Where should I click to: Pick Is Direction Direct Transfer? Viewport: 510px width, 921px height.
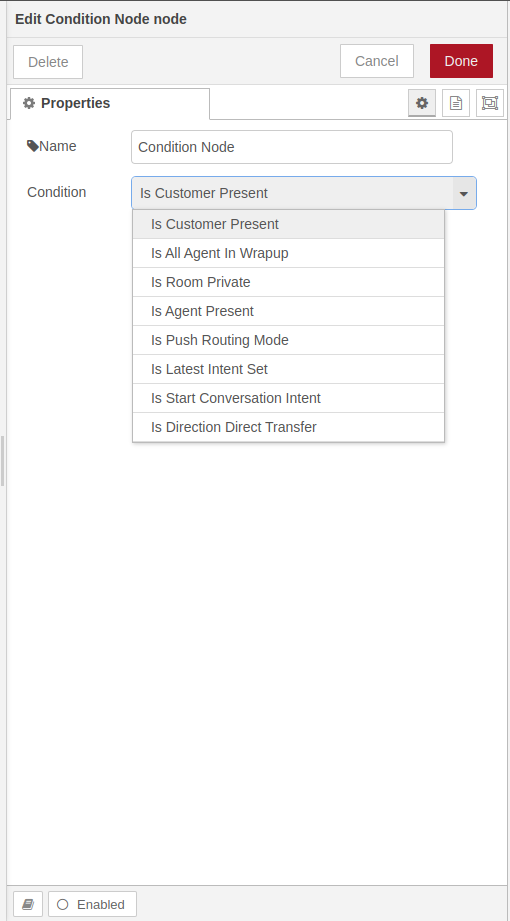tap(288, 427)
